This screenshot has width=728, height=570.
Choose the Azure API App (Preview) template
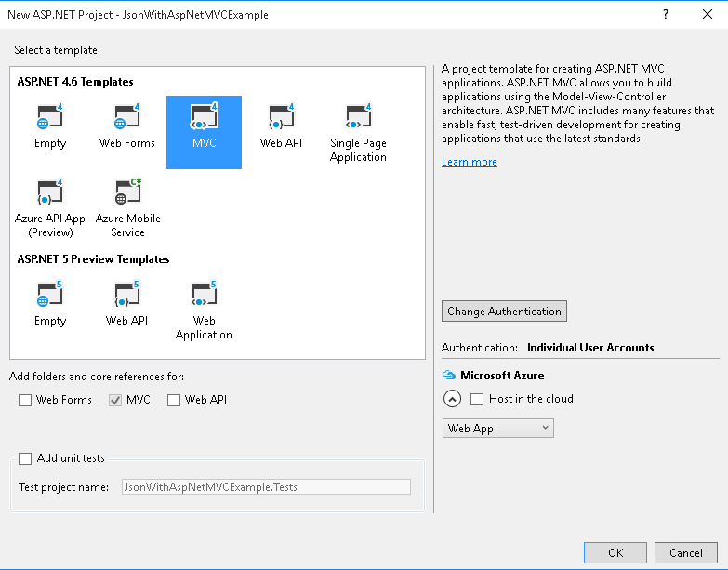click(49, 207)
